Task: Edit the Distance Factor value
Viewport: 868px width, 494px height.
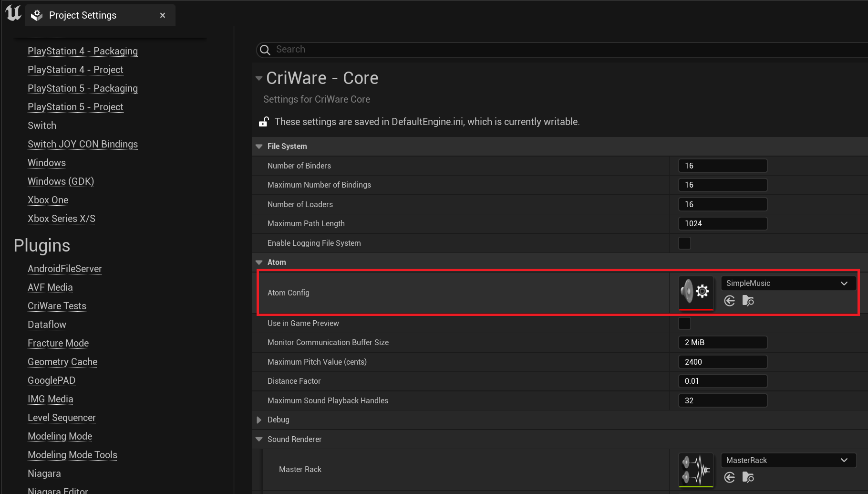Action: [x=723, y=381]
